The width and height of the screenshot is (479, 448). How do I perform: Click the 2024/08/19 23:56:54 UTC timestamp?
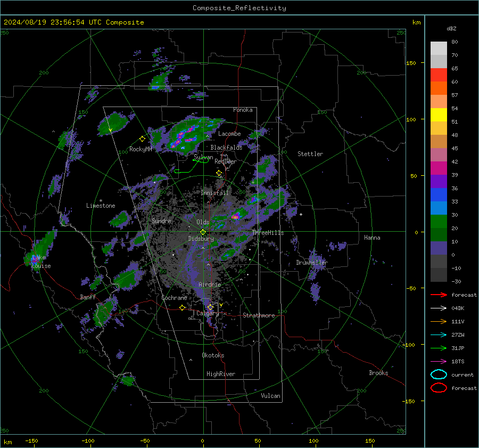pos(73,22)
